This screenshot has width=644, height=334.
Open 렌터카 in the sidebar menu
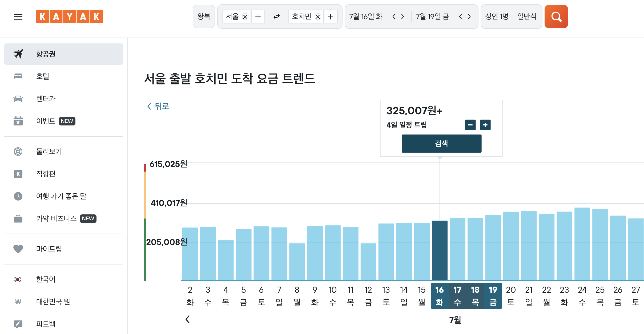point(46,99)
